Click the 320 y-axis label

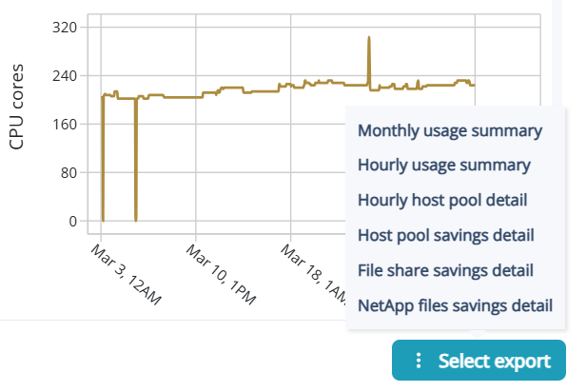pyautogui.click(x=64, y=27)
